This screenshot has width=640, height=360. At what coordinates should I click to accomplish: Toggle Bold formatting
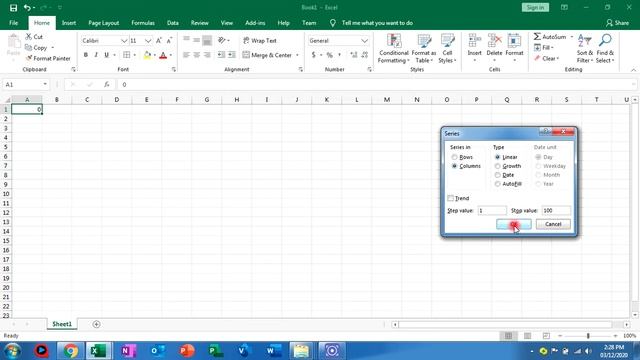pos(86,55)
